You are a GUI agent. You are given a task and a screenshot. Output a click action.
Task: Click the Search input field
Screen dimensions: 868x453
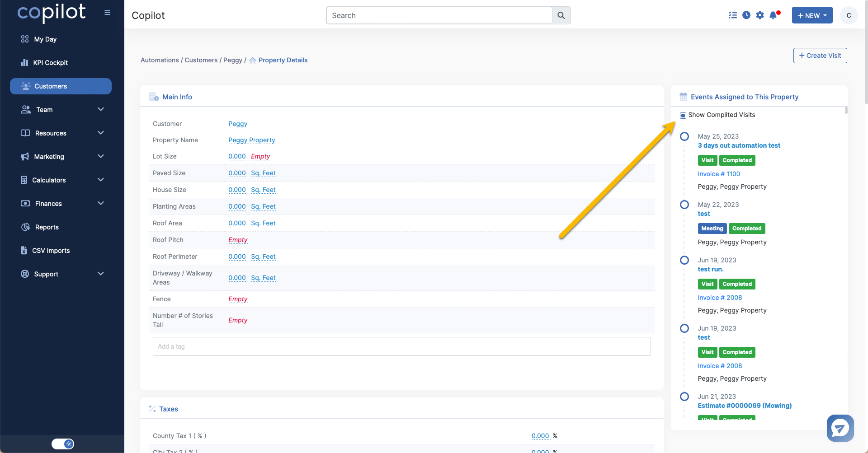(x=439, y=15)
